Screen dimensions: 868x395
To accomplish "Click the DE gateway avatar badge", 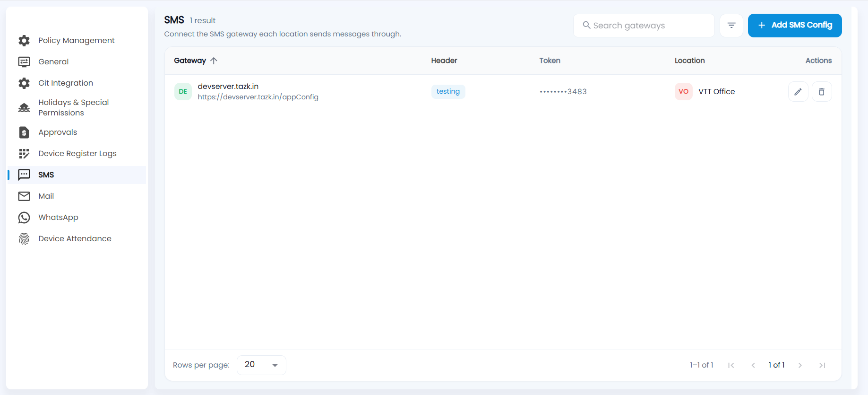I will (183, 92).
